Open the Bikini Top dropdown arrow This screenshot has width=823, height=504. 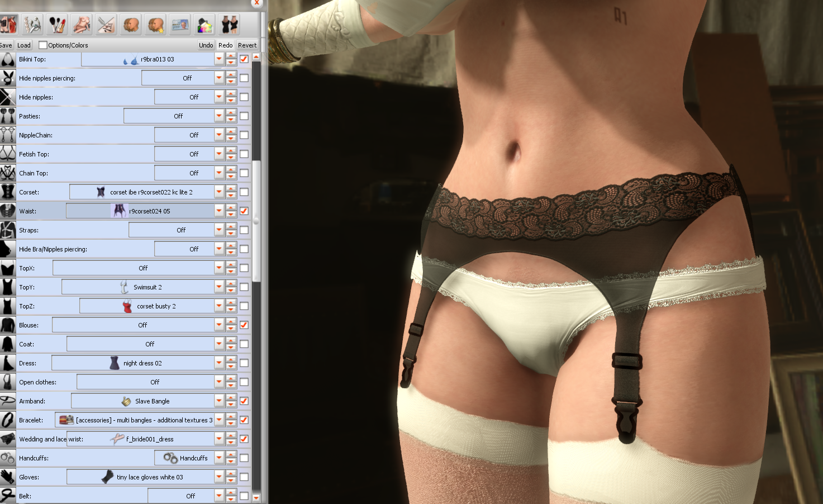(x=219, y=59)
